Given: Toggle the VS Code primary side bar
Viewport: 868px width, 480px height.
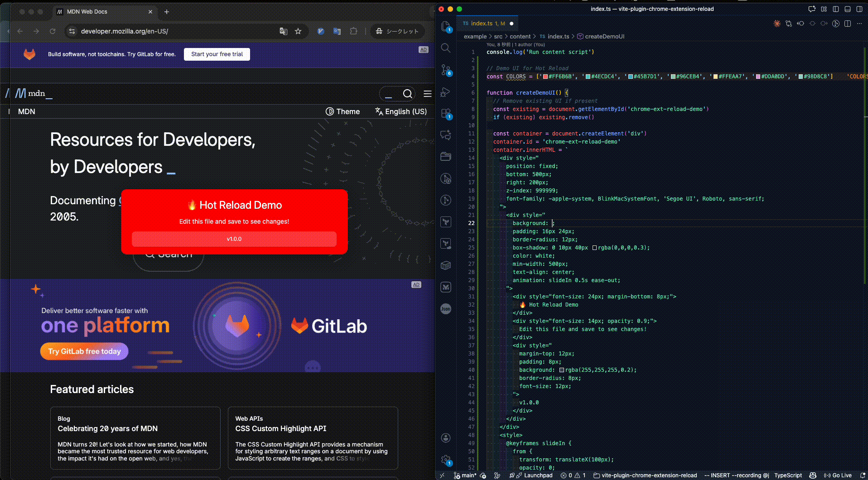Looking at the screenshot, I should 836,9.
